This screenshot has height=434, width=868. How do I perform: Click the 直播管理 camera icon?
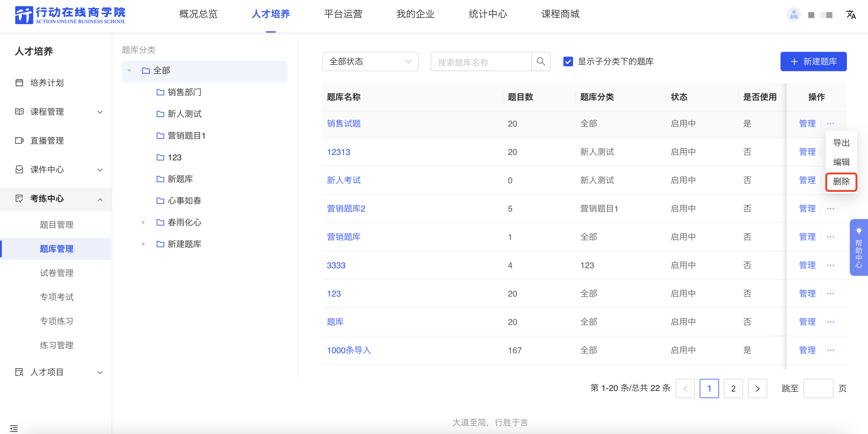click(x=19, y=140)
